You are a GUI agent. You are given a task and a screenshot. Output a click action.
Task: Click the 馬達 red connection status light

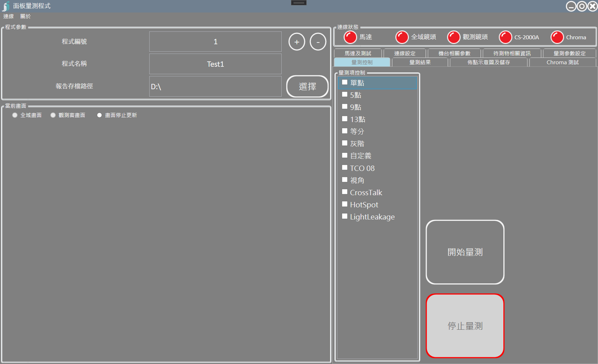point(350,37)
